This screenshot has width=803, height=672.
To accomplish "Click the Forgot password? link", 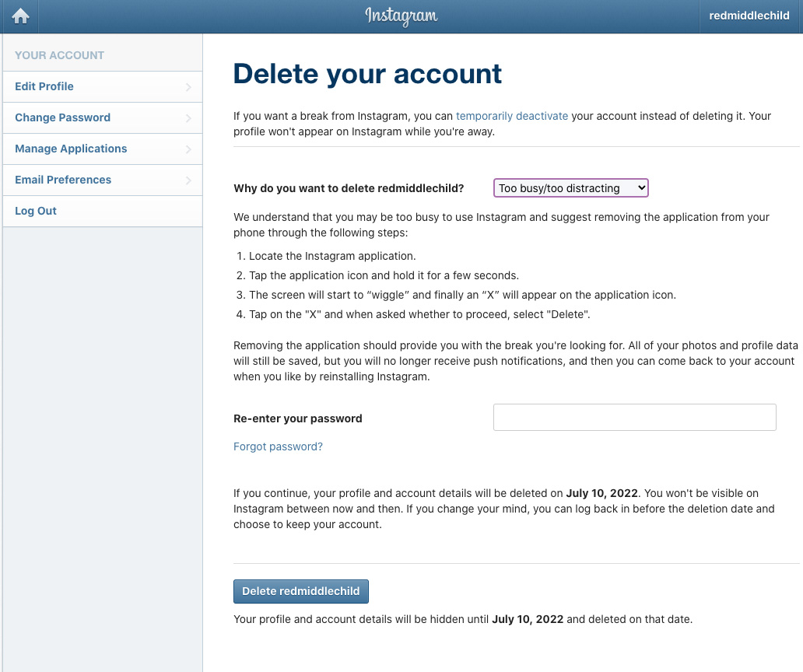I will pos(278,446).
